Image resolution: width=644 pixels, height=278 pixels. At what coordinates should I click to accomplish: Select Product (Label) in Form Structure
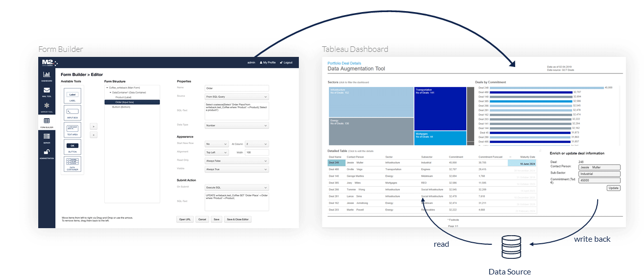123,97
